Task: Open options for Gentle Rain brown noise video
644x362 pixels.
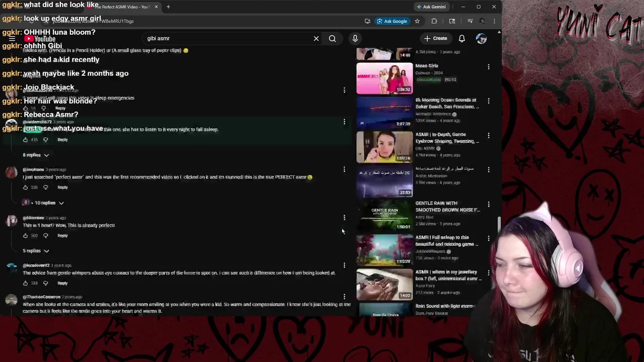Action: pos(489,204)
